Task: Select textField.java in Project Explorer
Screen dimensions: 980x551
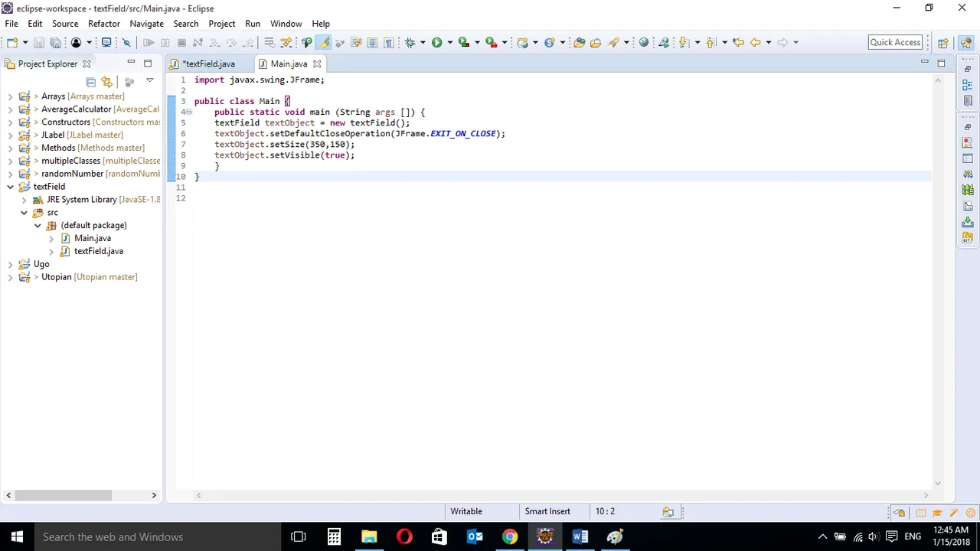Action: click(98, 251)
